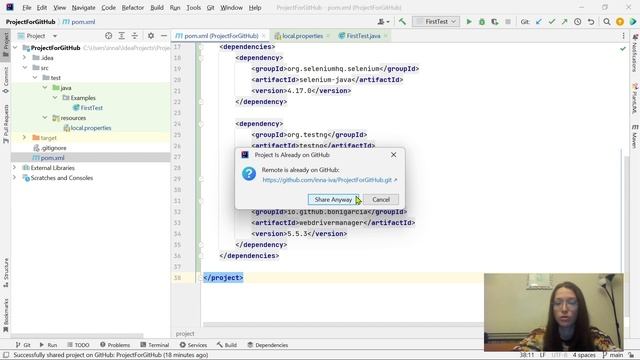Screen dimensions: 640x360
Task: Run with coverage icon in toolbar
Action: click(495, 22)
